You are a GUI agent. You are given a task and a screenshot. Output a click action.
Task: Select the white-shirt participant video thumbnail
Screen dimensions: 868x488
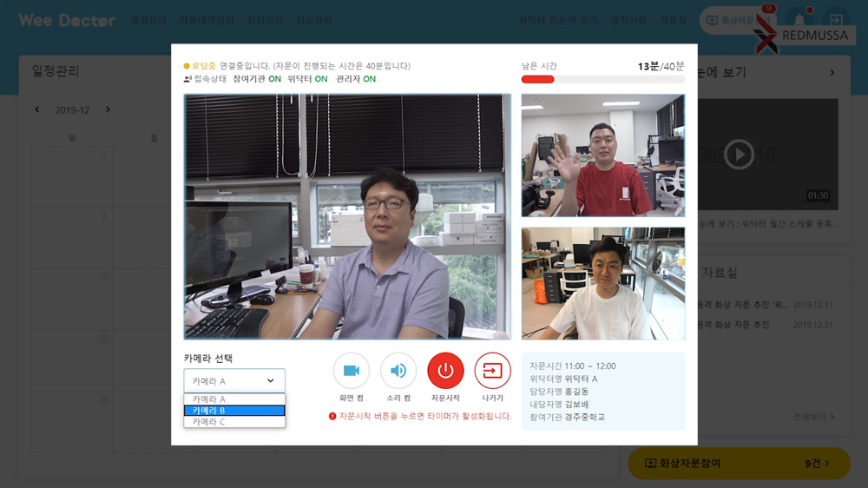point(603,283)
